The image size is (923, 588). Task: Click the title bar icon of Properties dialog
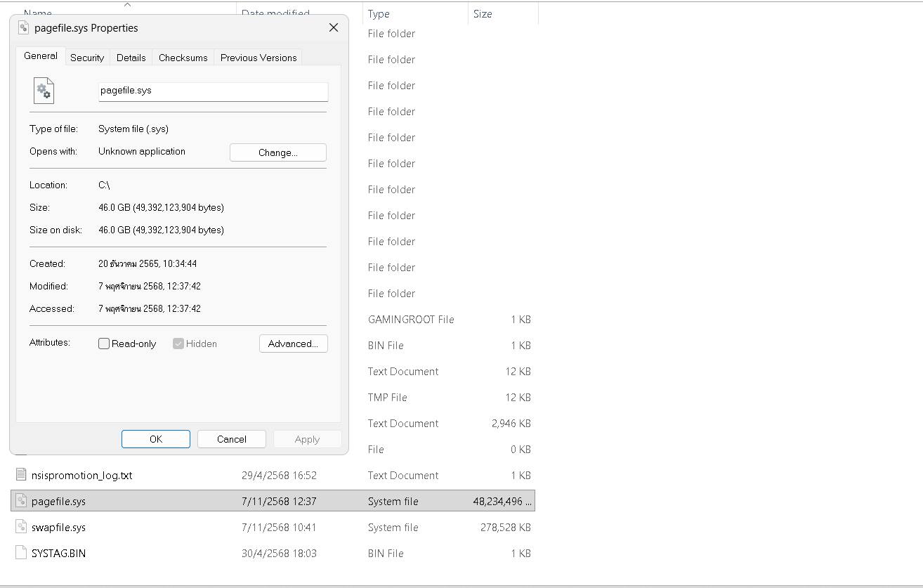(x=23, y=27)
